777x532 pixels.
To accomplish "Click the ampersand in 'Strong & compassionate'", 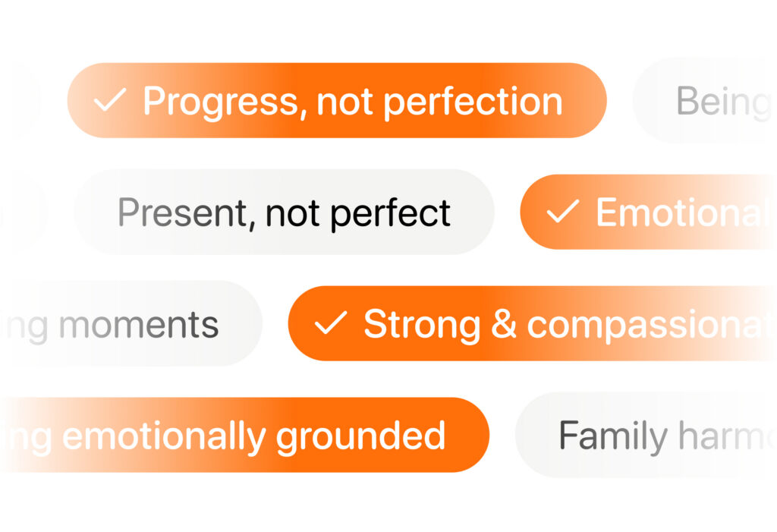I will tap(503, 324).
